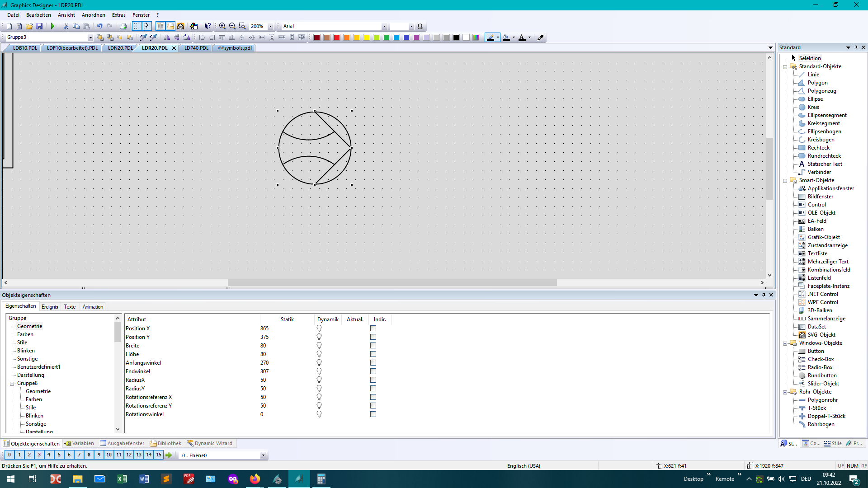This screenshot has width=868, height=488.
Task: Collapse the Gruppe8 tree node
Action: (12, 384)
